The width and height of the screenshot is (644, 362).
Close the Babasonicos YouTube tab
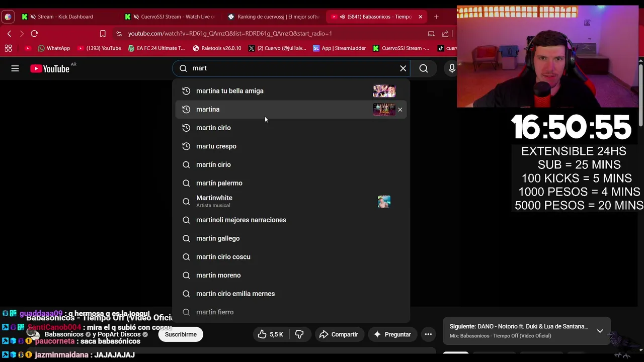pyautogui.click(x=421, y=17)
